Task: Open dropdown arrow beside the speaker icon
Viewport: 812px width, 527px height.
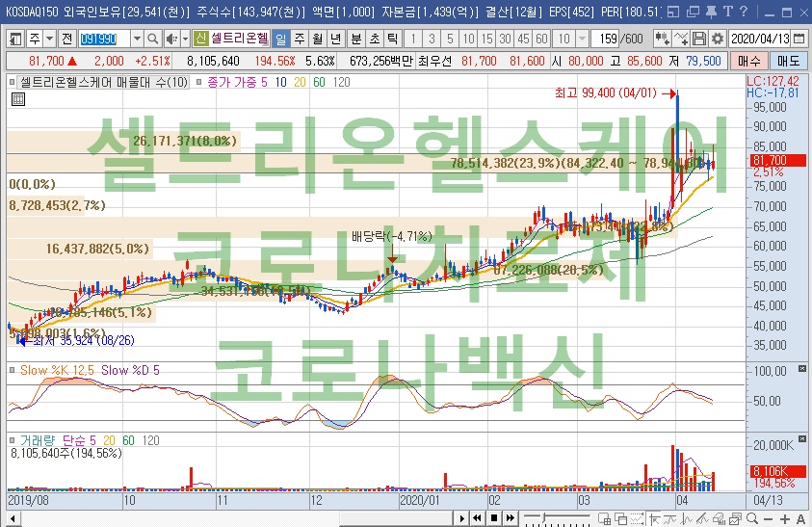Action: coord(185,39)
